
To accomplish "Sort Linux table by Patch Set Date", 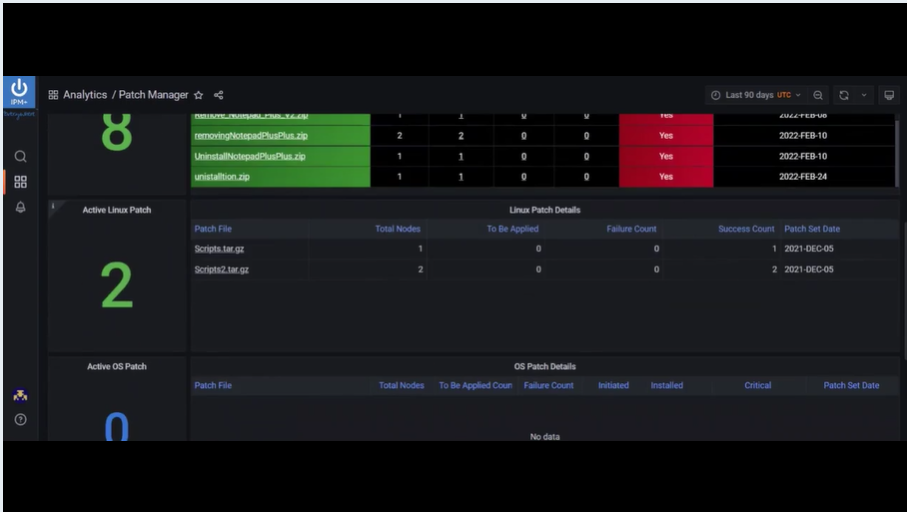I will [x=812, y=229].
